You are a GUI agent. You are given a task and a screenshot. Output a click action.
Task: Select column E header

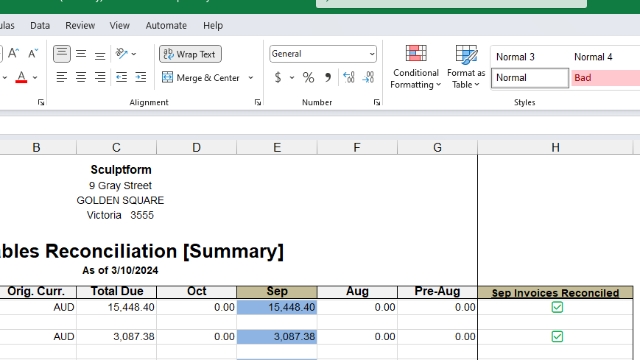click(x=277, y=147)
